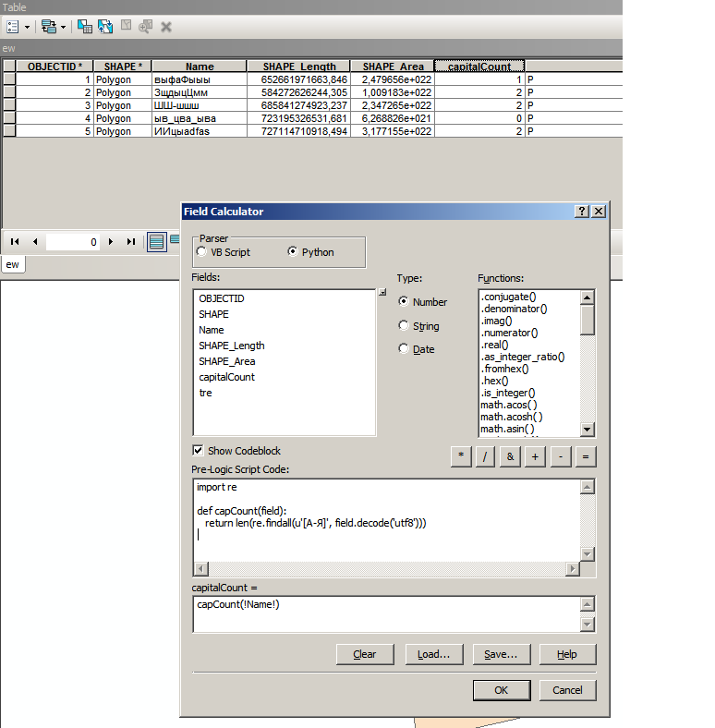Click the divide (/) operator button
715x728 pixels.
point(485,456)
